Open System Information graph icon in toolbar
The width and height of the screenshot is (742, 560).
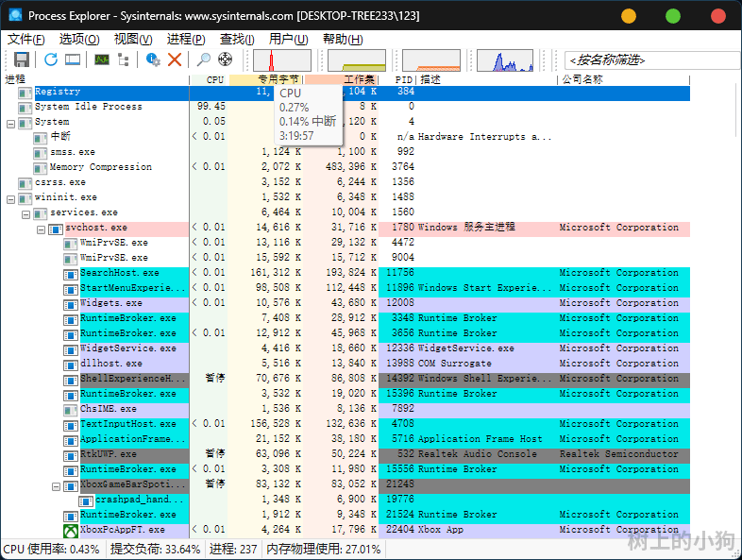point(101,59)
